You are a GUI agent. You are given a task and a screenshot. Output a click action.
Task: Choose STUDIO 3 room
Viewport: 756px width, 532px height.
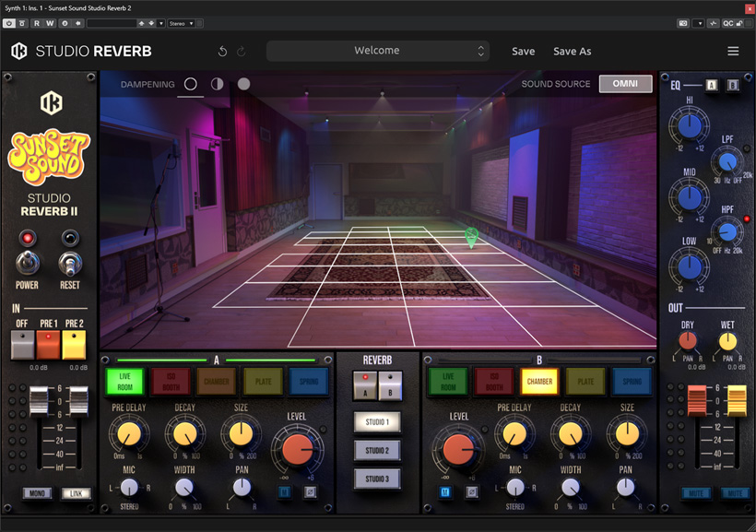click(x=377, y=479)
